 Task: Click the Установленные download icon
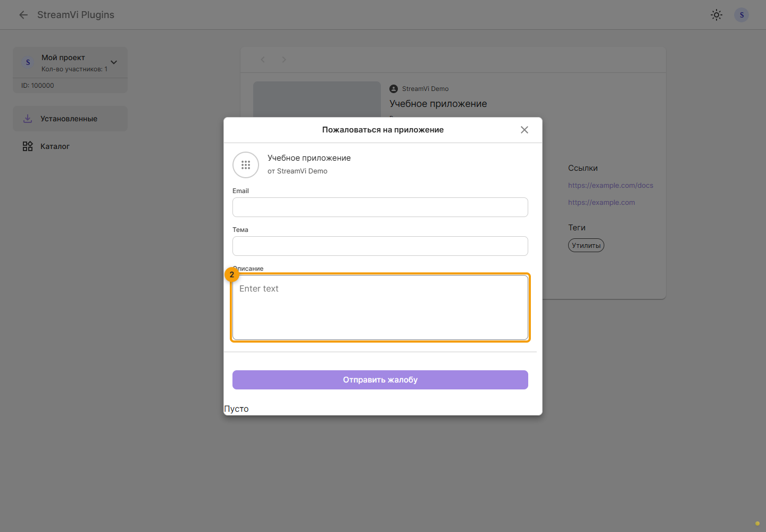[28, 119]
